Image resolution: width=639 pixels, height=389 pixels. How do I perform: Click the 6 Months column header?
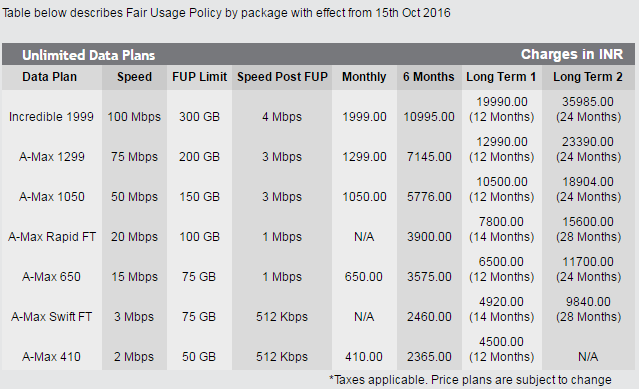point(429,77)
